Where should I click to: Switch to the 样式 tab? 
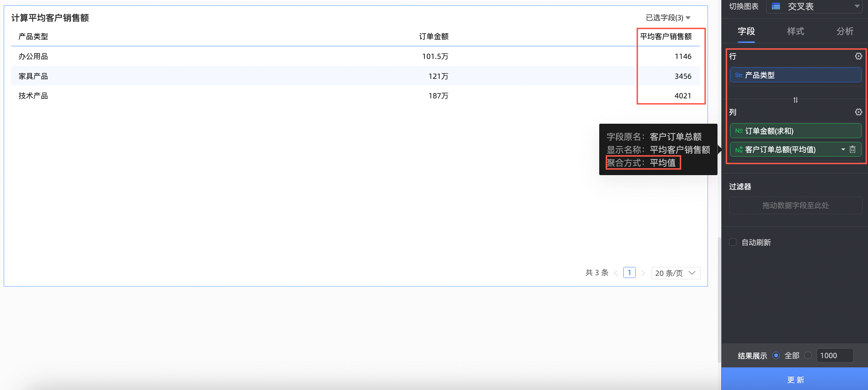click(795, 31)
